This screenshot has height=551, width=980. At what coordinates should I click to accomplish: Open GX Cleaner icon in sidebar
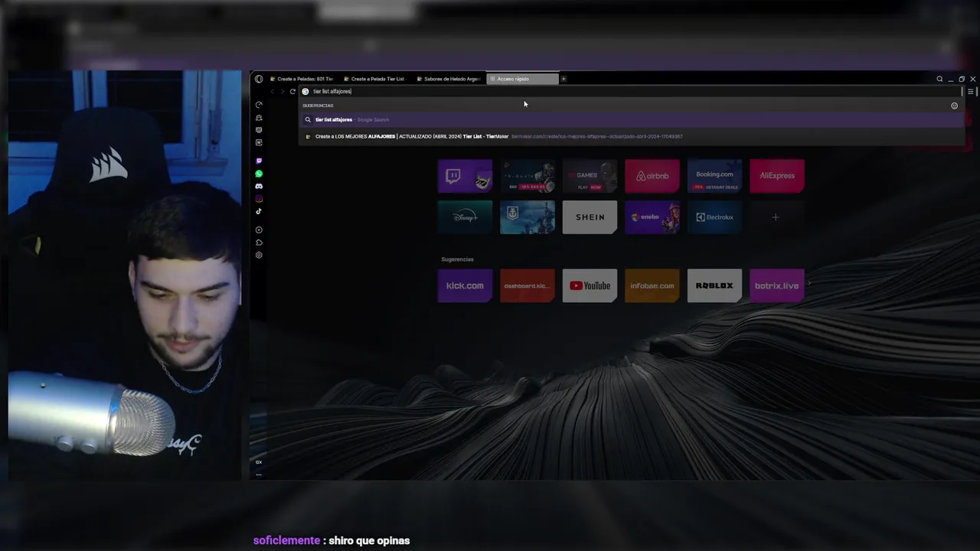(x=259, y=118)
